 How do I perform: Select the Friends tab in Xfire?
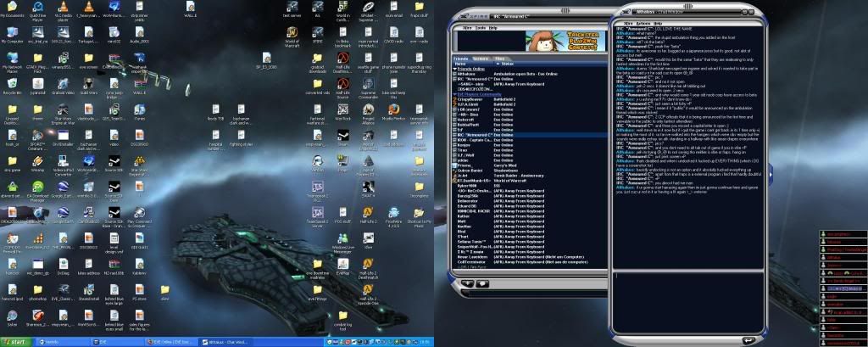pyautogui.click(x=460, y=59)
